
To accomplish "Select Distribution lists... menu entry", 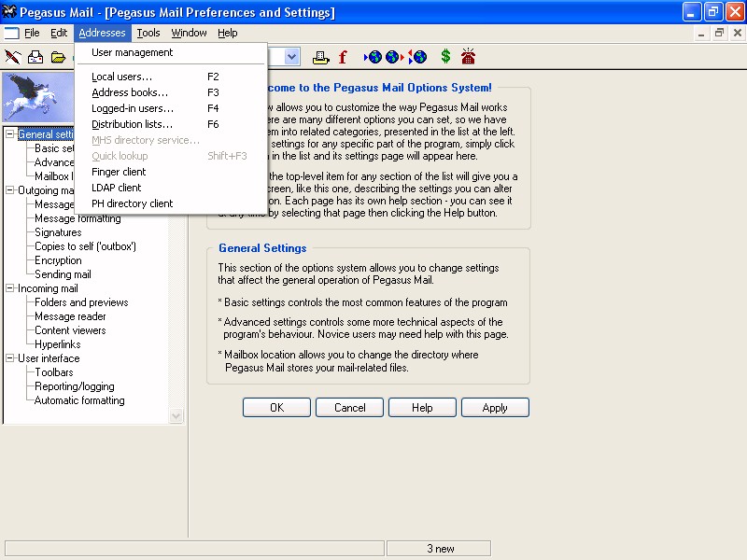I will 170,124.
